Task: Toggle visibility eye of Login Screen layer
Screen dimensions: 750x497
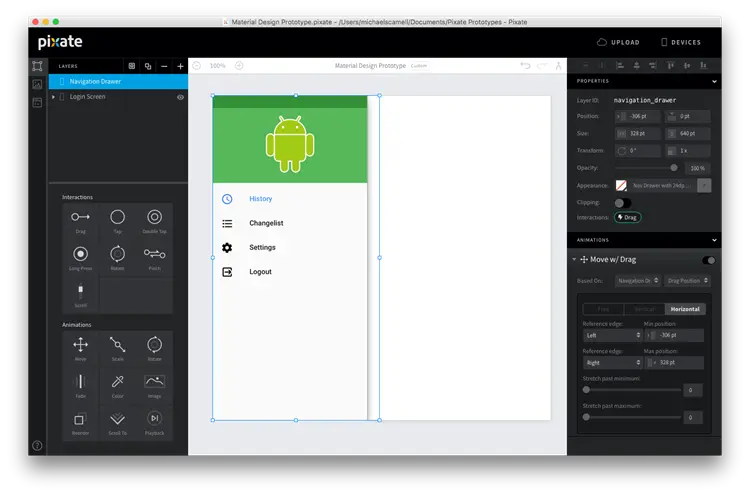Action: [x=180, y=97]
